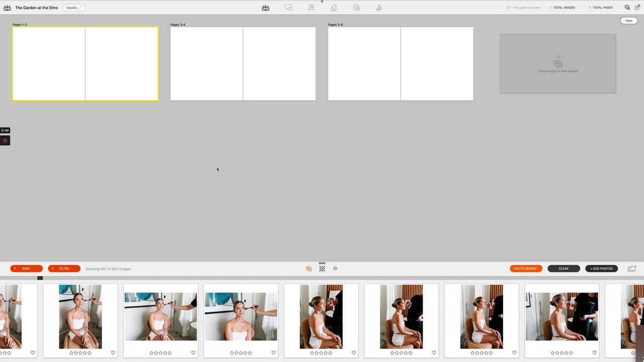Click the album app logo icon
This screenshot has width=644, height=362.
[7, 8]
